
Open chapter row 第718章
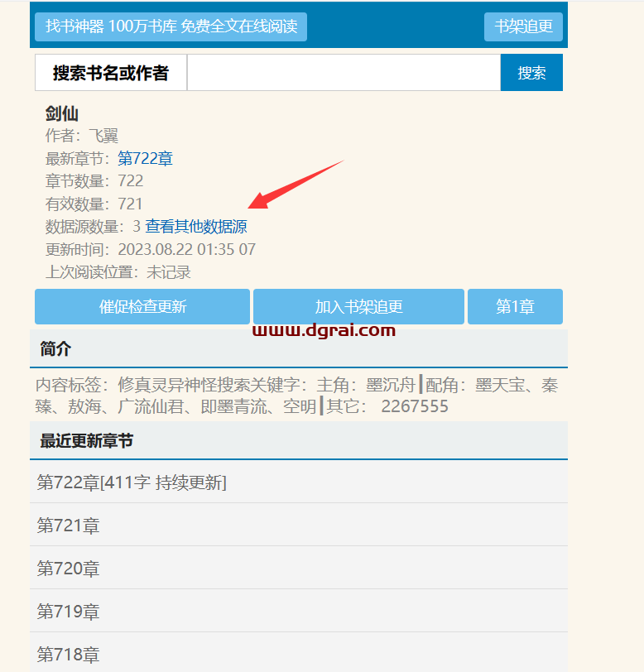point(299,653)
